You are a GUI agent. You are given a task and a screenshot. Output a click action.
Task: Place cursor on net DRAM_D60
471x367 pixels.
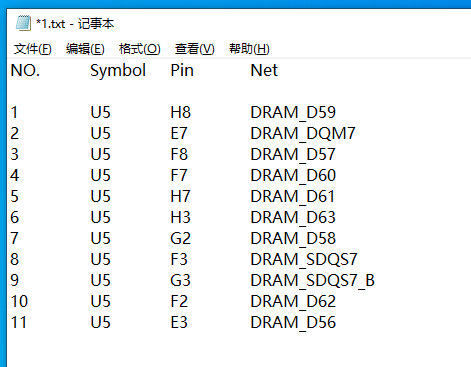[293, 176]
